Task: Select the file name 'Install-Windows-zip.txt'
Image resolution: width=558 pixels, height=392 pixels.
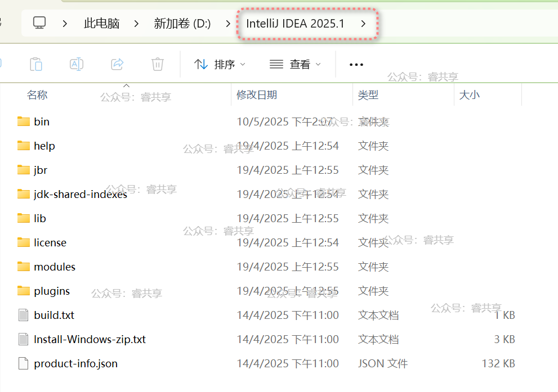Action: coord(90,339)
